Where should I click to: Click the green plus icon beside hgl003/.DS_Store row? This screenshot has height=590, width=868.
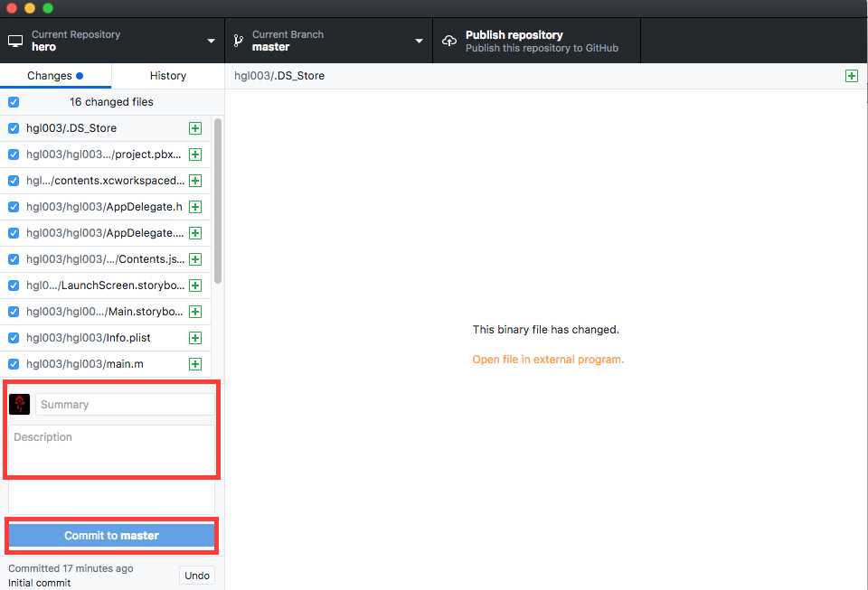point(195,128)
